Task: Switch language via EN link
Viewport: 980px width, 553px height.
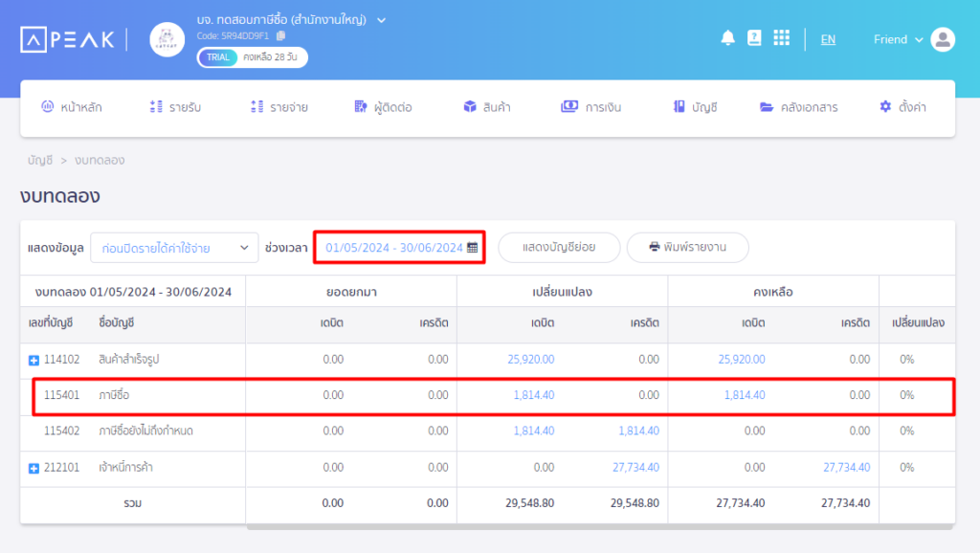Action: (x=828, y=39)
